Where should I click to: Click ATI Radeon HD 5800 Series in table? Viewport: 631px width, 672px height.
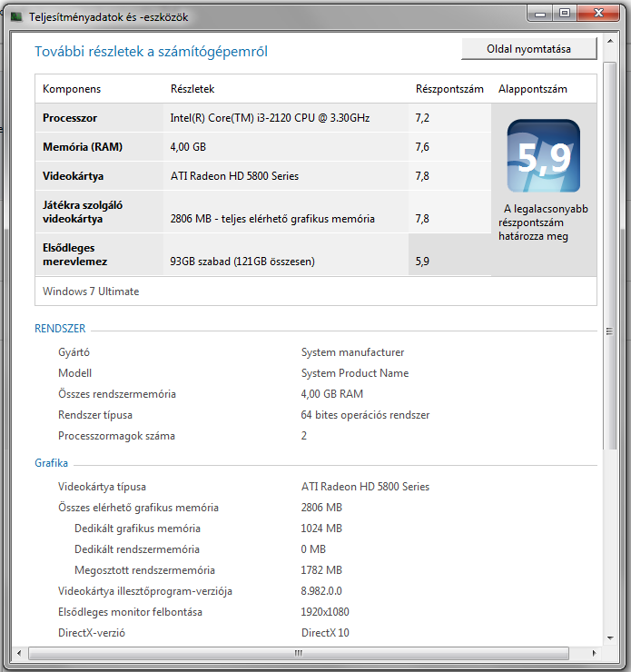coord(234,176)
